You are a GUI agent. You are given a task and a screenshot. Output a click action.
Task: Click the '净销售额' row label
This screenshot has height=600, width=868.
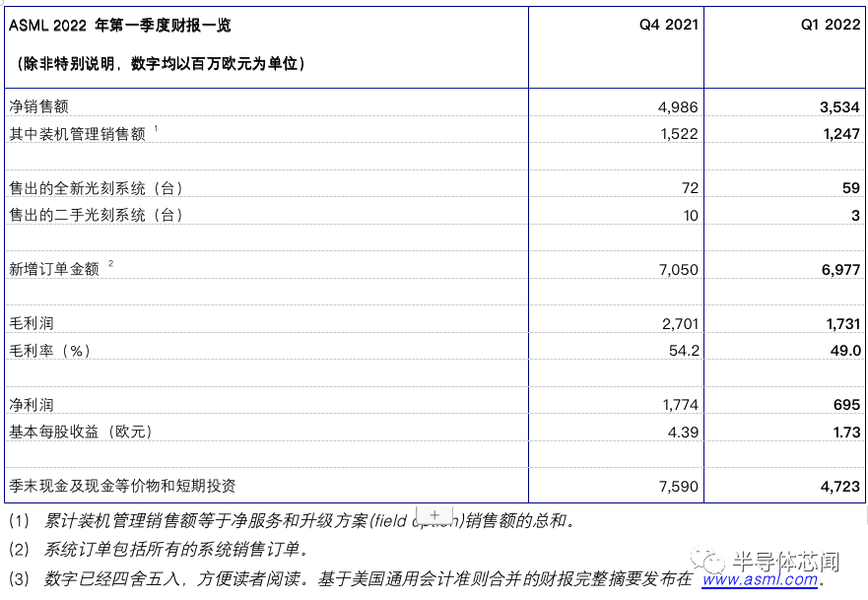click(38, 106)
